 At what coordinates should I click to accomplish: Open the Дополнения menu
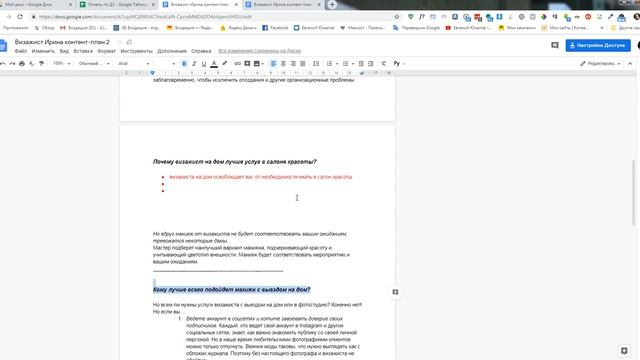tap(172, 51)
